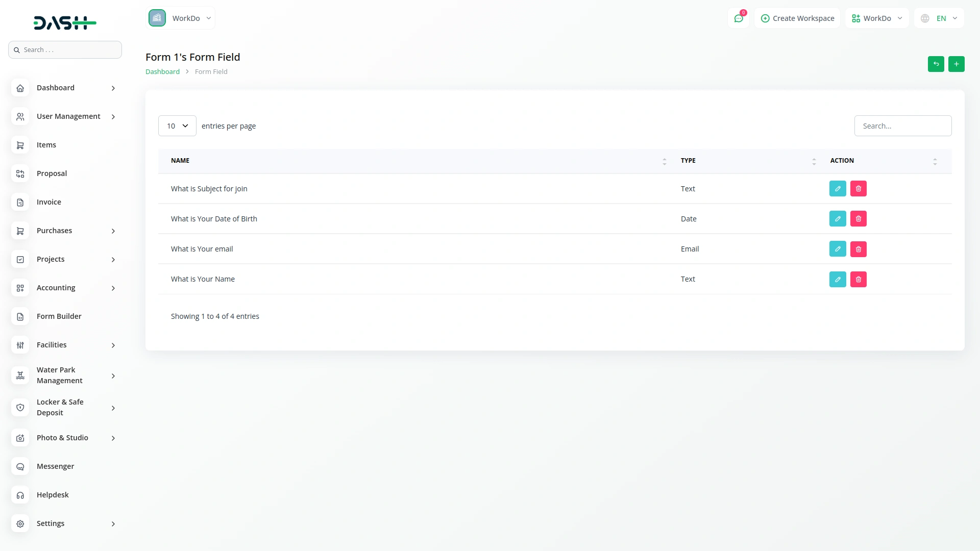Click the search entries field

[902, 126]
